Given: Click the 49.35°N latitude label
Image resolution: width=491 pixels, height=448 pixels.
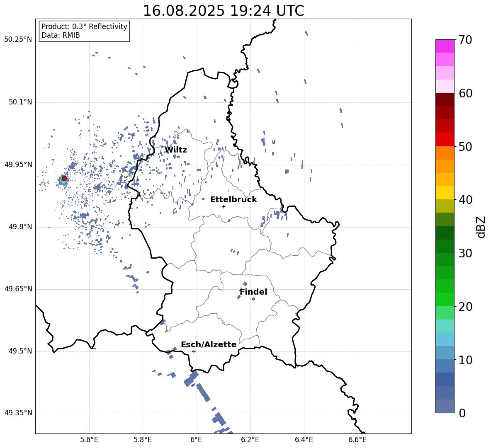Looking at the screenshot, I should tap(18, 413).
